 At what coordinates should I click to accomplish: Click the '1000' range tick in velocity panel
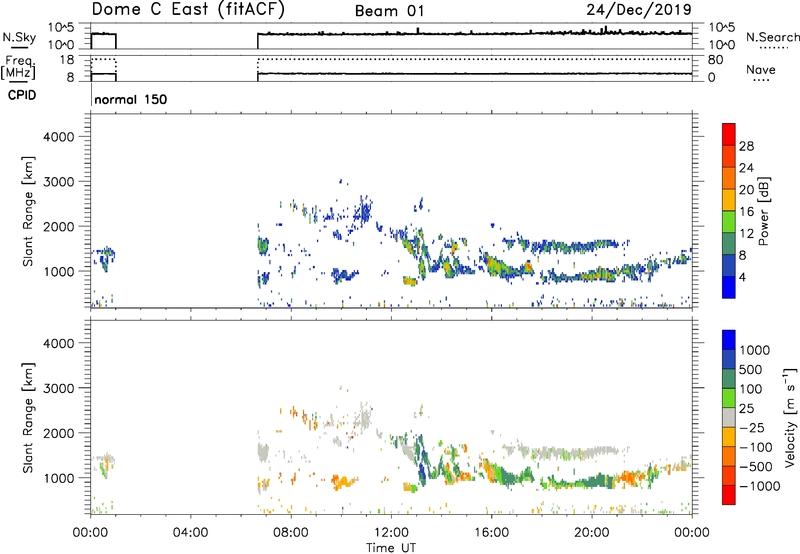[58, 478]
